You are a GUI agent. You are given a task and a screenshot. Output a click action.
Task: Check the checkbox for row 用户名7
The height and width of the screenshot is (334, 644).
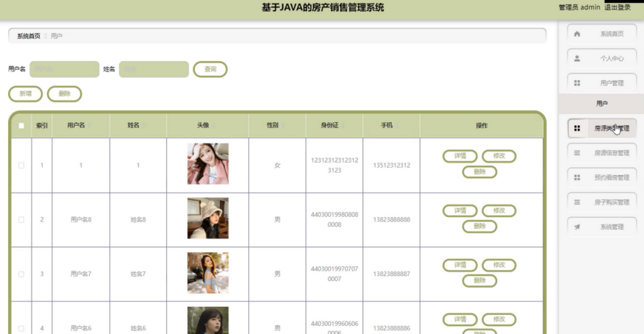(21, 274)
